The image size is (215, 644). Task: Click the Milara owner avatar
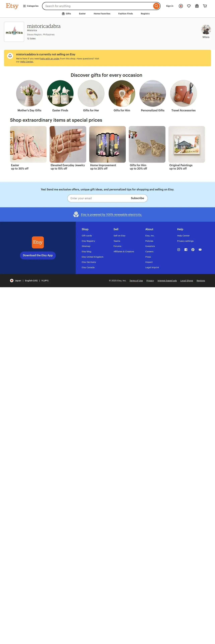pos(206,29)
